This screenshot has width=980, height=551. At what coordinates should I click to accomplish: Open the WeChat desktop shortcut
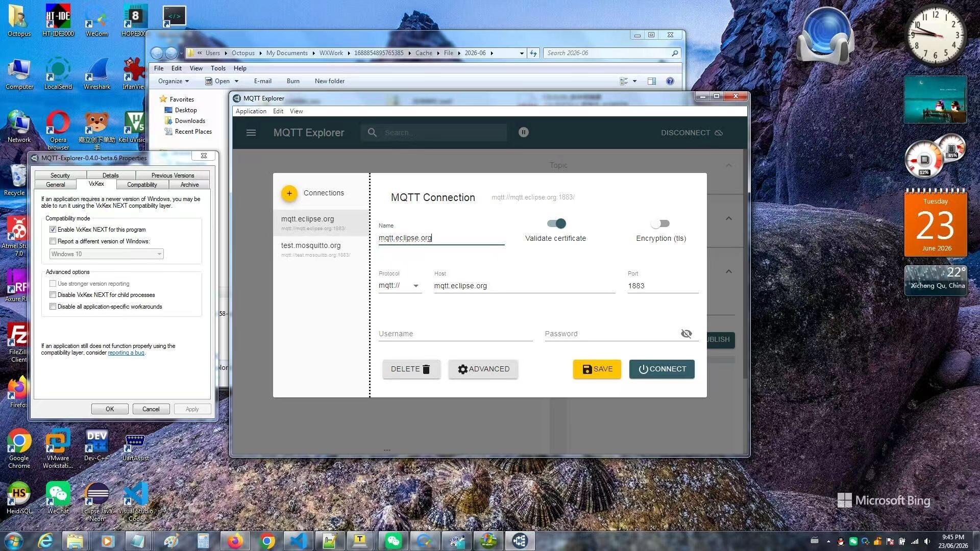(x=58, y=498)
